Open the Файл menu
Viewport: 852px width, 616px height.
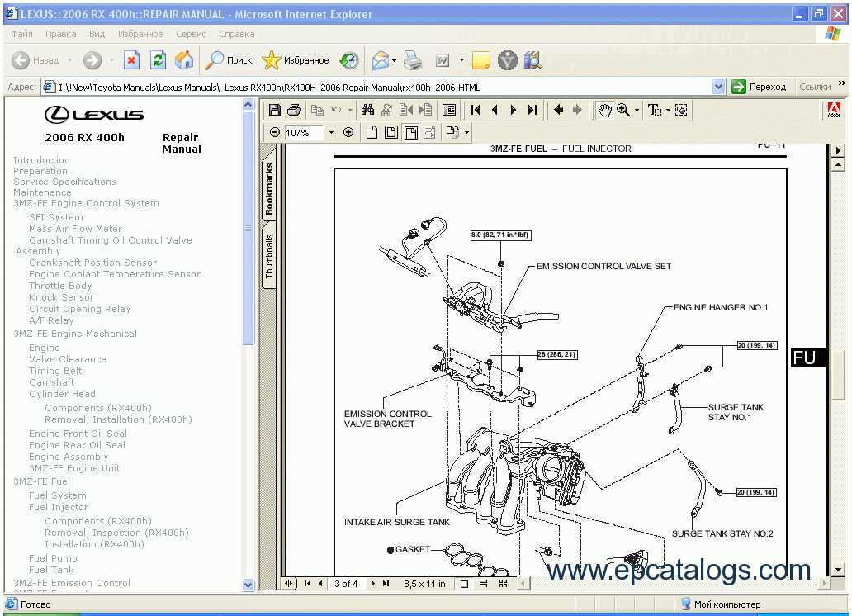coord(21,34)
